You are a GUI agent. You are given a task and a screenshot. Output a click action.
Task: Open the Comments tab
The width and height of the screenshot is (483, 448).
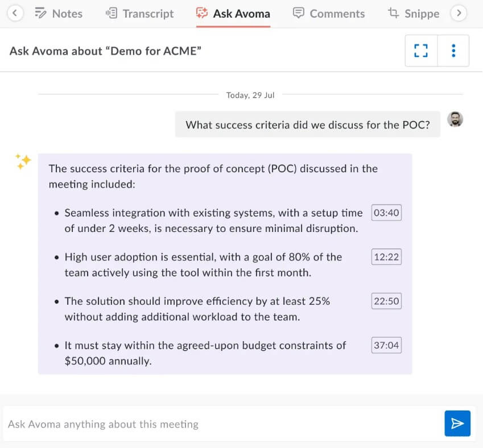(x=329, y=14)
